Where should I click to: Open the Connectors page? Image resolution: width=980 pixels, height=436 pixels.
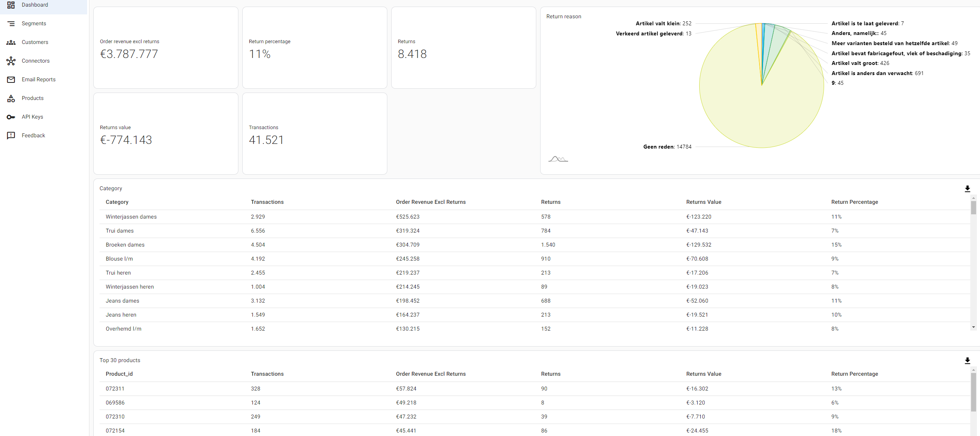click(36, 61)
